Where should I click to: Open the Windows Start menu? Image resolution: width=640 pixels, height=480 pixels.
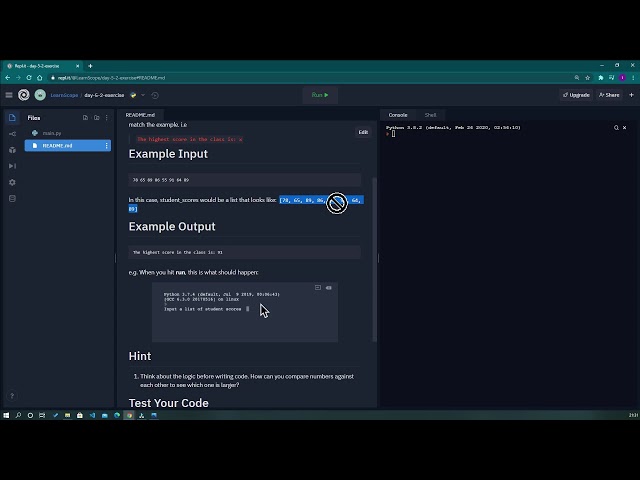[6, 415]
